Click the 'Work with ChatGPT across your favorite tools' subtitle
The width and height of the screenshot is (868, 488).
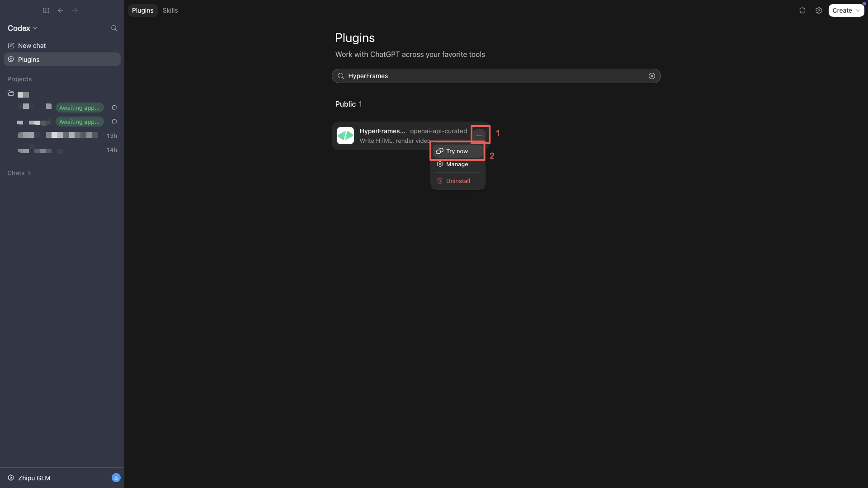pos(410,54)
